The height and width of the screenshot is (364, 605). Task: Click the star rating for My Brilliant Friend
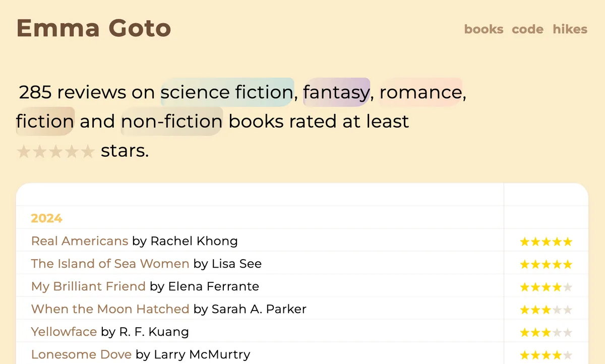pos(546,287)
